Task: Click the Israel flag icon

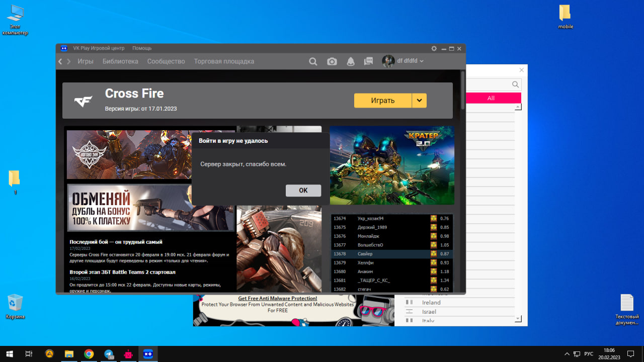Action: (410, 312)
